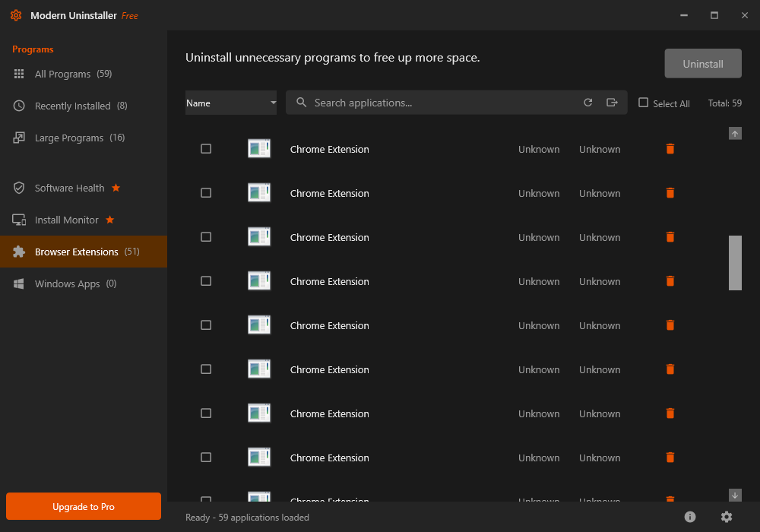
Task: Click the Upgrade to Pro button
Action: 84,506
